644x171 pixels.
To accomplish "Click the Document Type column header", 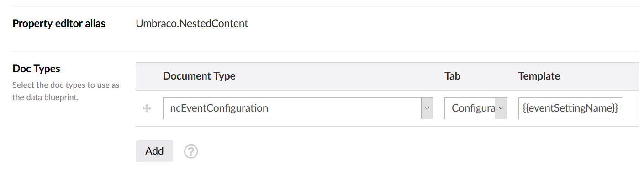I will click(x=199, y=76).
